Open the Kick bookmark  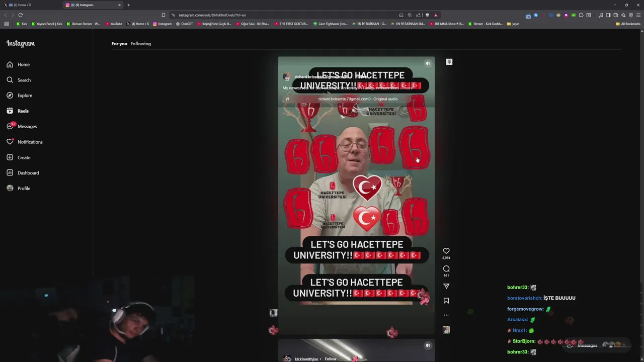click(x=22, y=24)
